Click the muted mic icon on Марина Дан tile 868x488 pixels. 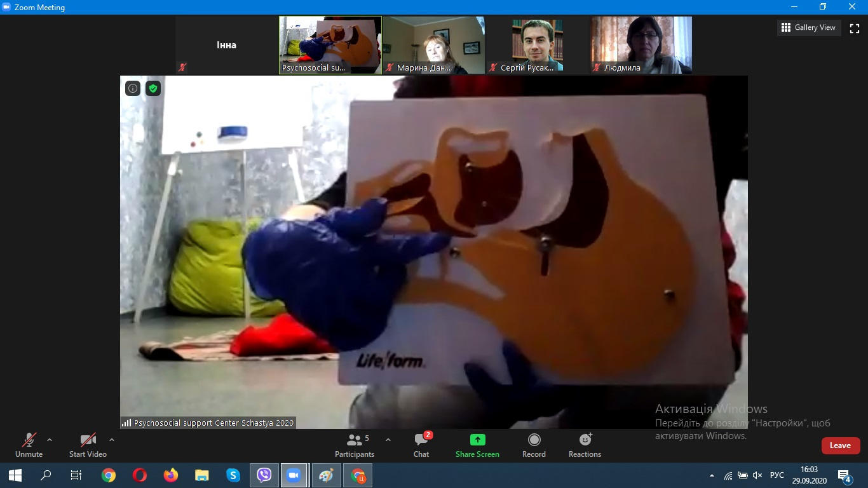[390, 67]
